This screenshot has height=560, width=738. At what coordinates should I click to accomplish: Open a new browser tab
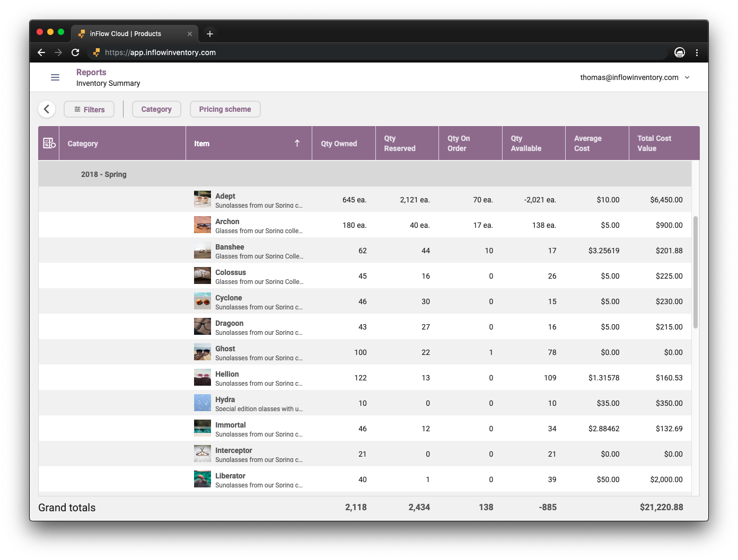pos(209,33)
